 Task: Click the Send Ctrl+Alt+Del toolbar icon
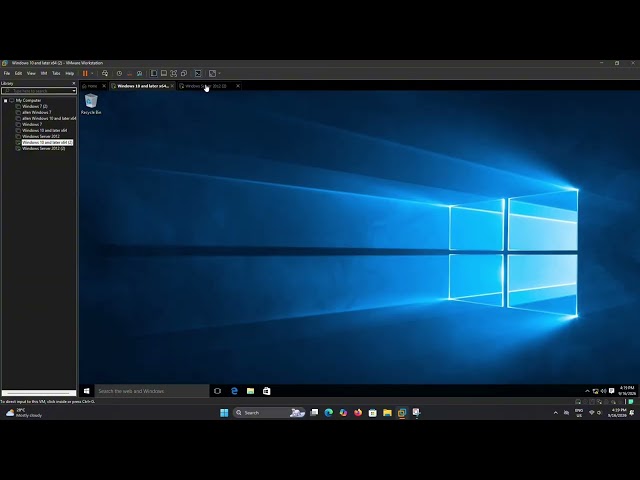coord(105,73)
